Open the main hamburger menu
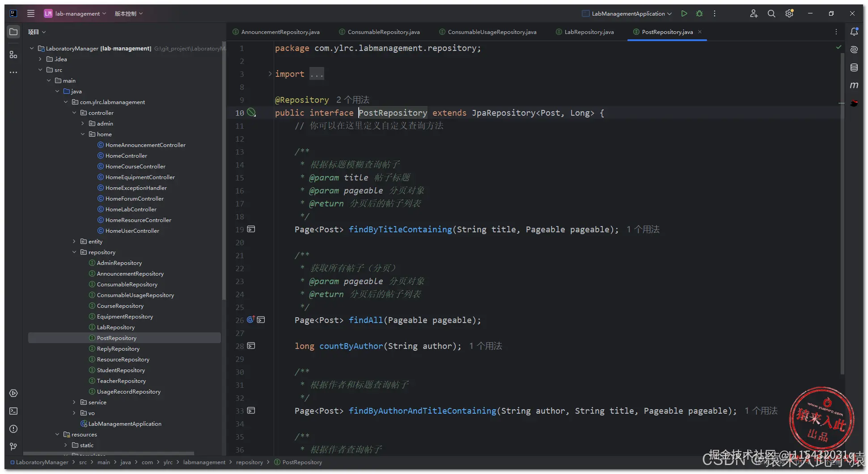 tap(31, 14)
